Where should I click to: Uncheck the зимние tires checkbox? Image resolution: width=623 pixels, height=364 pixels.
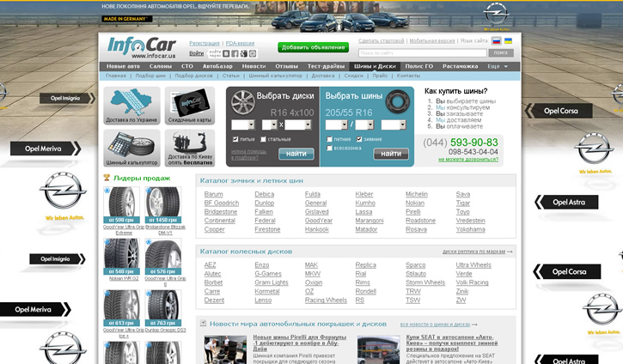359,139
